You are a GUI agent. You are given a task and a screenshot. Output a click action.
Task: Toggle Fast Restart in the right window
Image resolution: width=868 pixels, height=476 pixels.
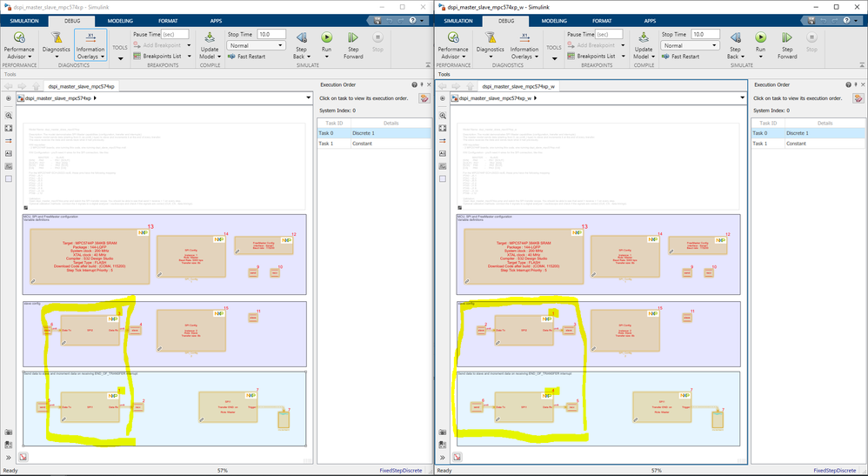[680, 57]
